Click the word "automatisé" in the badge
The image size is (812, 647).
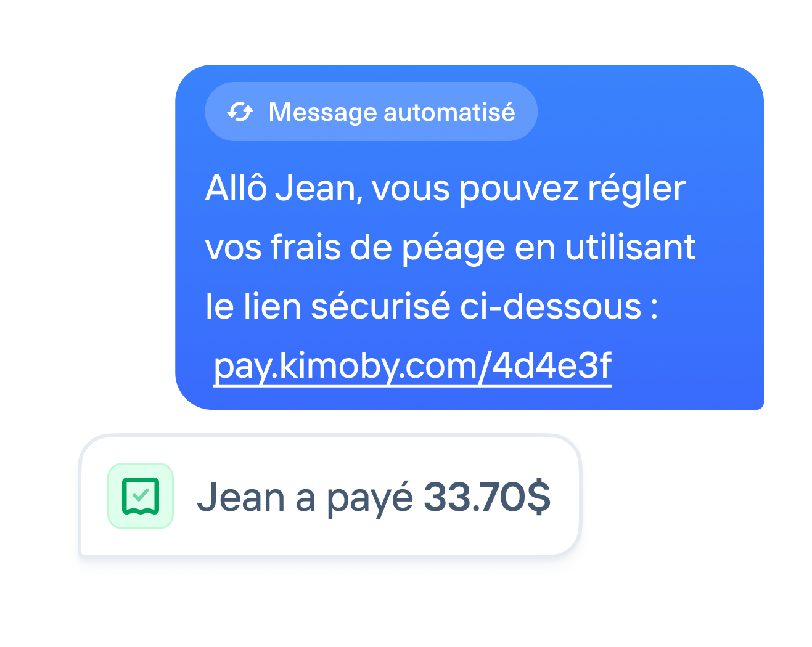[x=449, y=112]
